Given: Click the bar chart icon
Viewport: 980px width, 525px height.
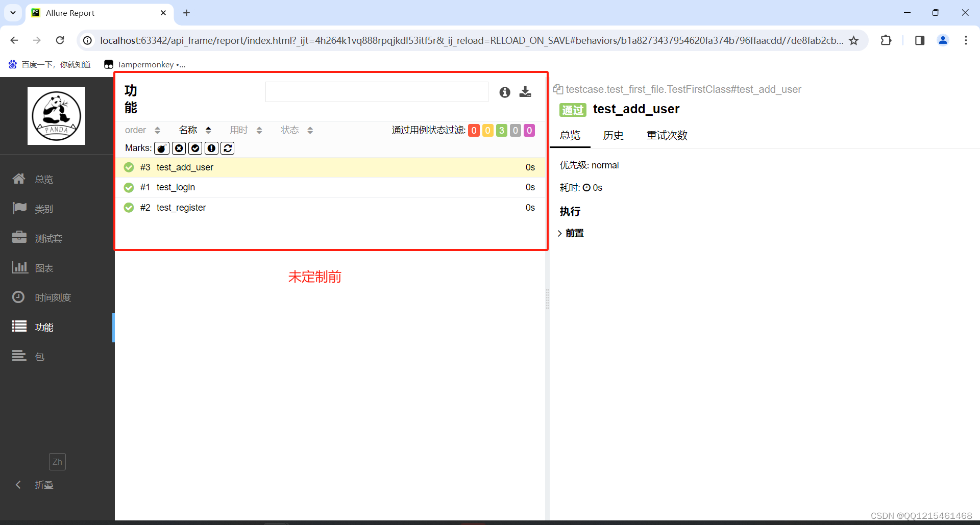Looking at the screenshot, I should click(x=20, y=267).
